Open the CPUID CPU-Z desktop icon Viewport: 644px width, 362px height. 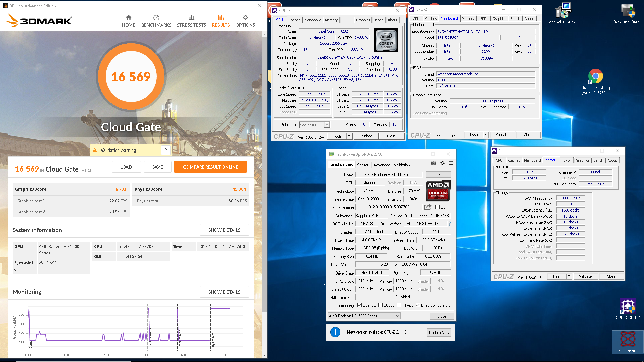pyautogui.click(x=628, y=309)
